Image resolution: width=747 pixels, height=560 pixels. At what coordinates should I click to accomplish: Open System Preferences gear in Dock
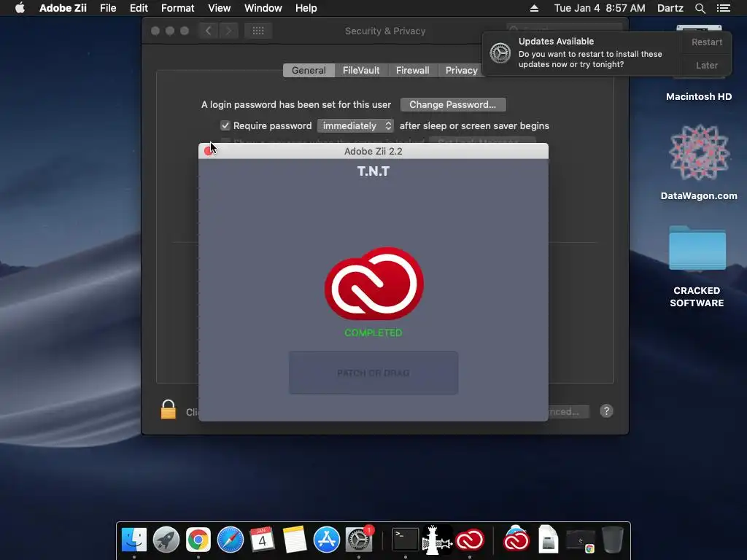point(359,540)
